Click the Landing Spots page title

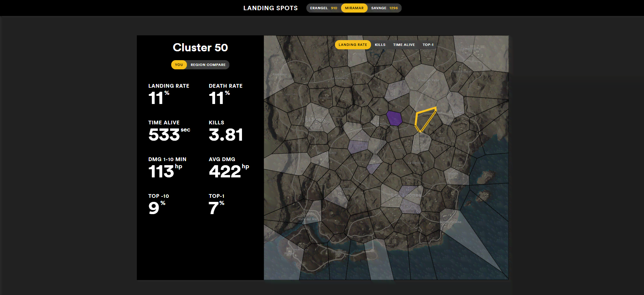[270, 8]
